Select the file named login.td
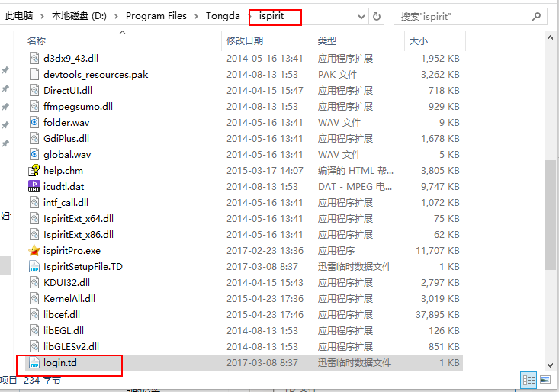The width and height of the screenshot is (559, 392). coord(60,363)
